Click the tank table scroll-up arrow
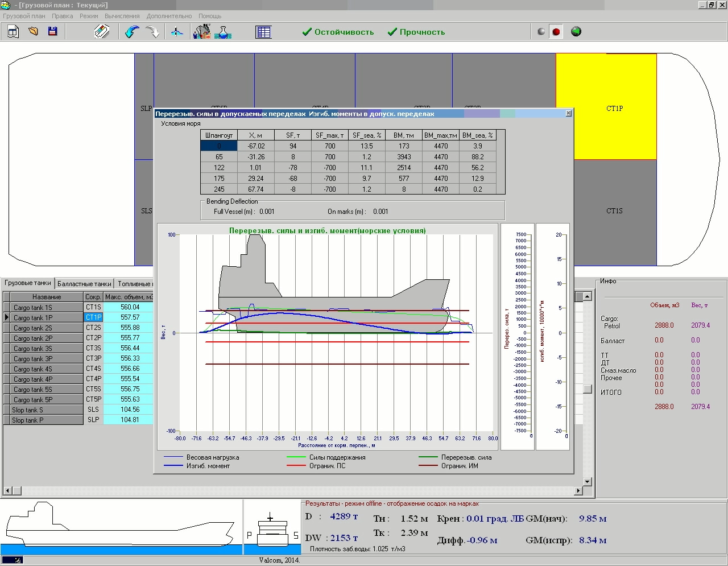This screenshot has width=728, height=566. pos(587,296)
